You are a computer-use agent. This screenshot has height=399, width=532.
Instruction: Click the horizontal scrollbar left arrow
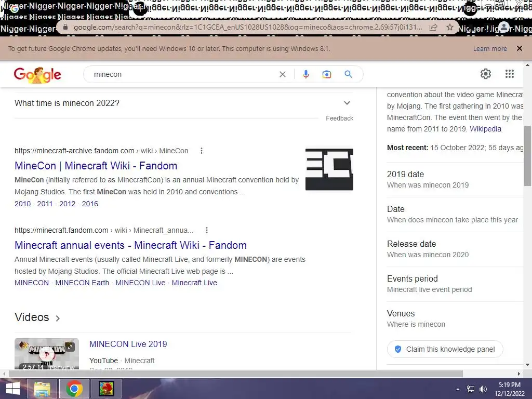(x=4, y=374)
